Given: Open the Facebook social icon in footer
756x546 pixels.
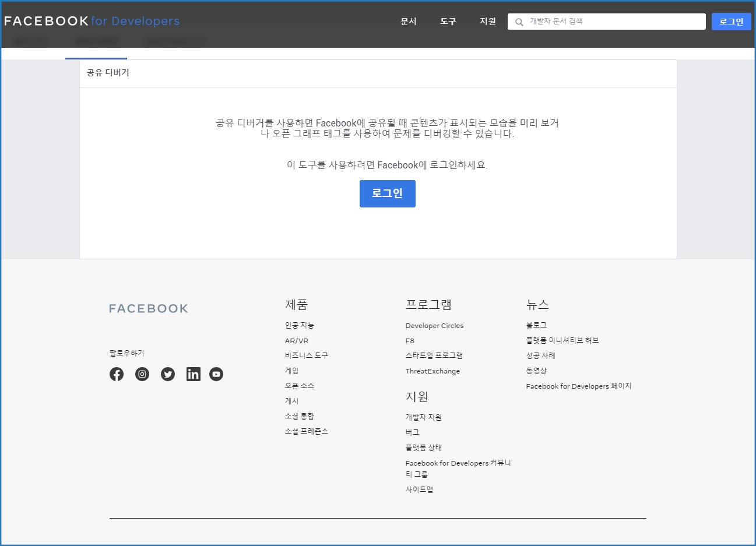Looking at the screenshot, I should tap(117, 374).
